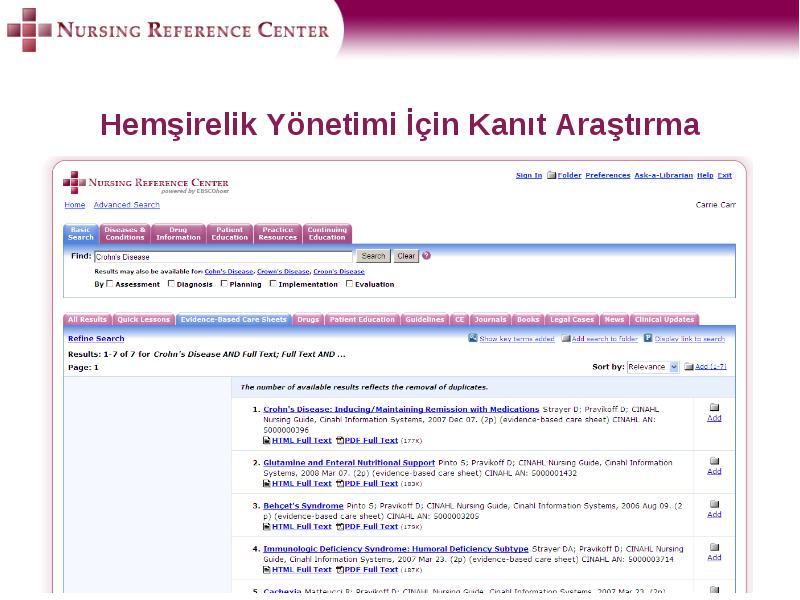Click PDF Full Text icon for Immunologic Deficiency result

pyautogui.click(x=340, y=569)
